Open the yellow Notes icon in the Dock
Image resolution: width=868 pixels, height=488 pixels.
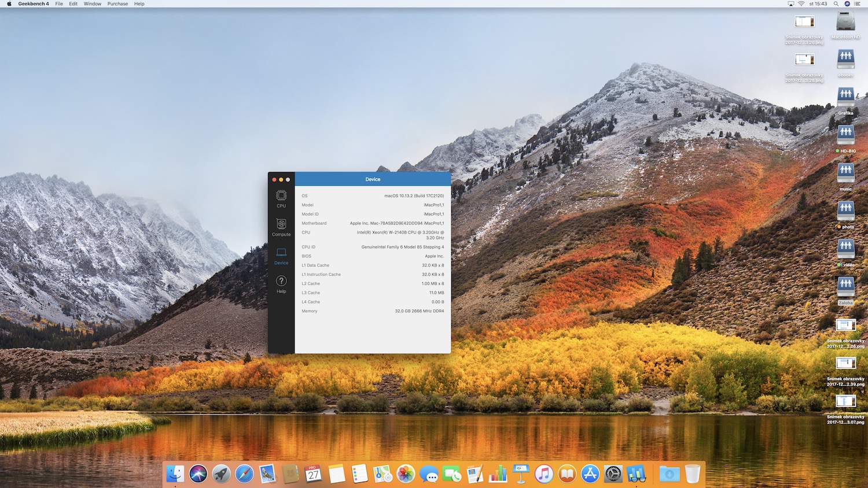337,474
